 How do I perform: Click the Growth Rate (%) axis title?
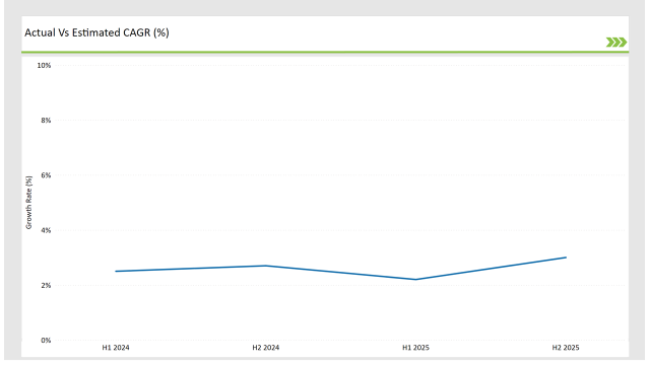(29, 202)
